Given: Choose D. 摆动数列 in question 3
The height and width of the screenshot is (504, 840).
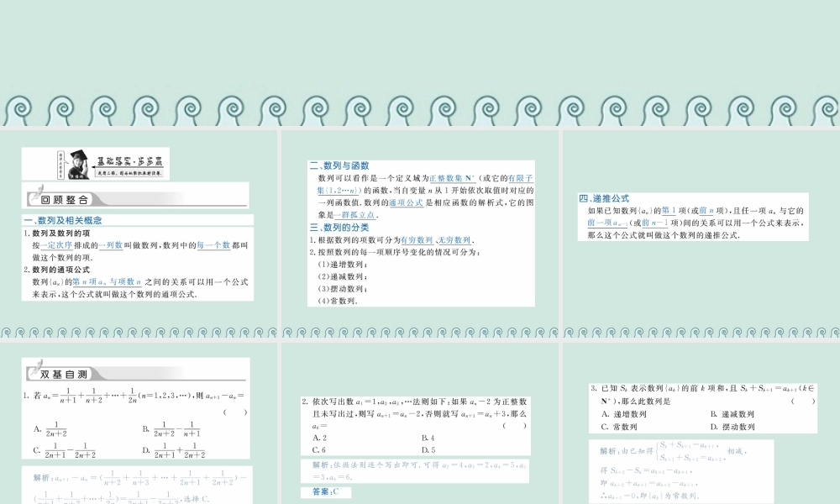Looking at the screenshot, I should pyautogui.click(x=732, y=428).
